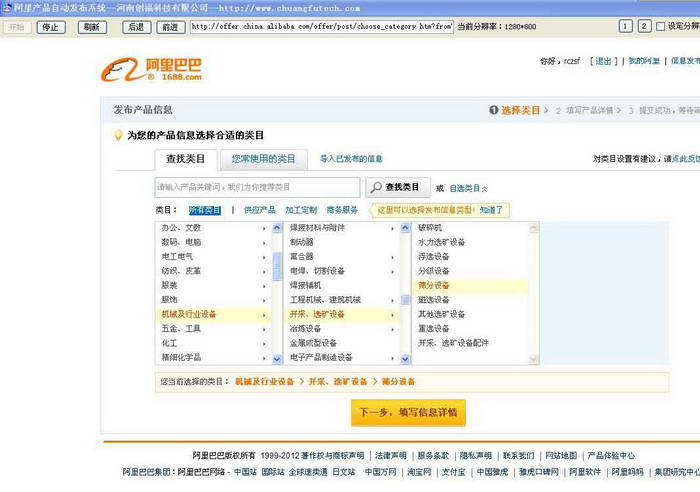Select 焊接辅机 subcategory

tap(342, 285)
